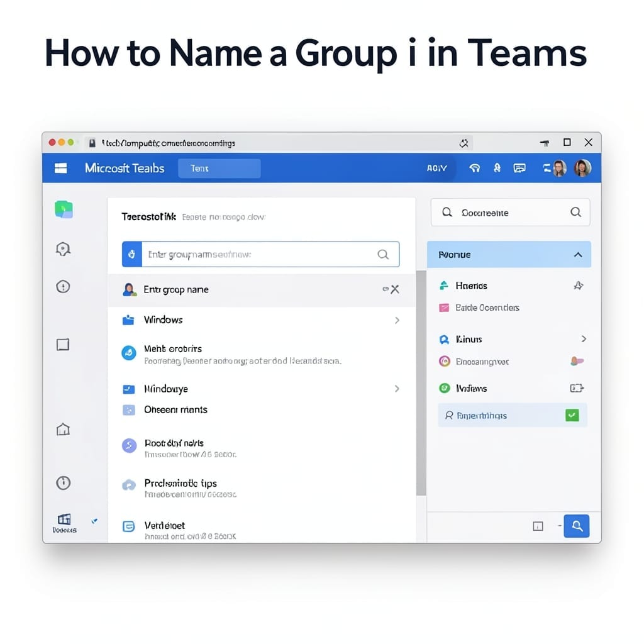Click the blue icon left of group name field
The image size is (644, 644).
132,254
